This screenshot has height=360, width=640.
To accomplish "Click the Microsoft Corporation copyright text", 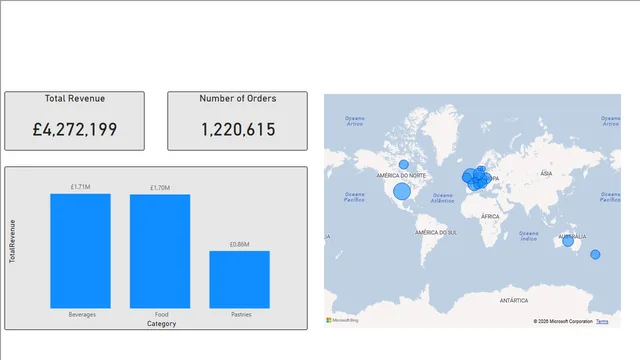I will [x=563, y=322].
